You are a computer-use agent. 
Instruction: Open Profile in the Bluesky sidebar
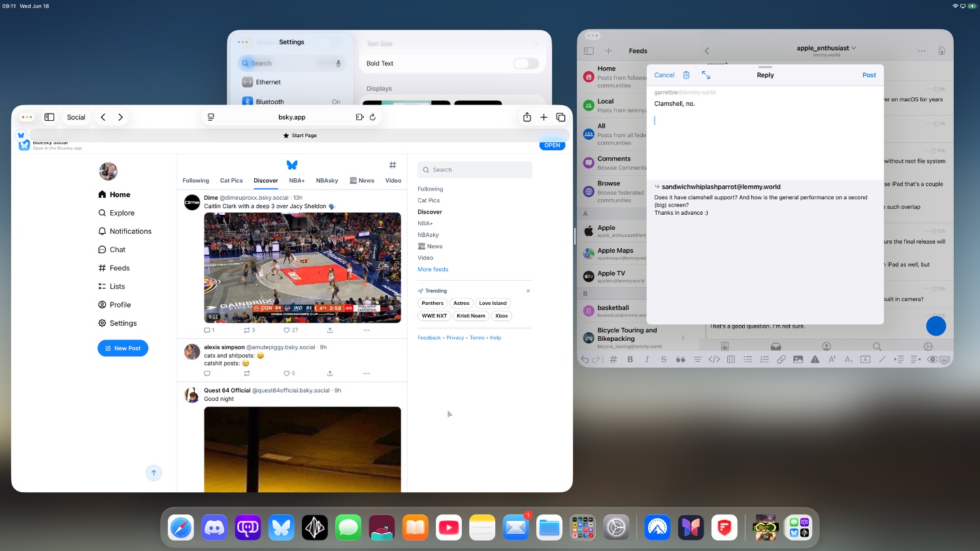[x=114, y=305]
